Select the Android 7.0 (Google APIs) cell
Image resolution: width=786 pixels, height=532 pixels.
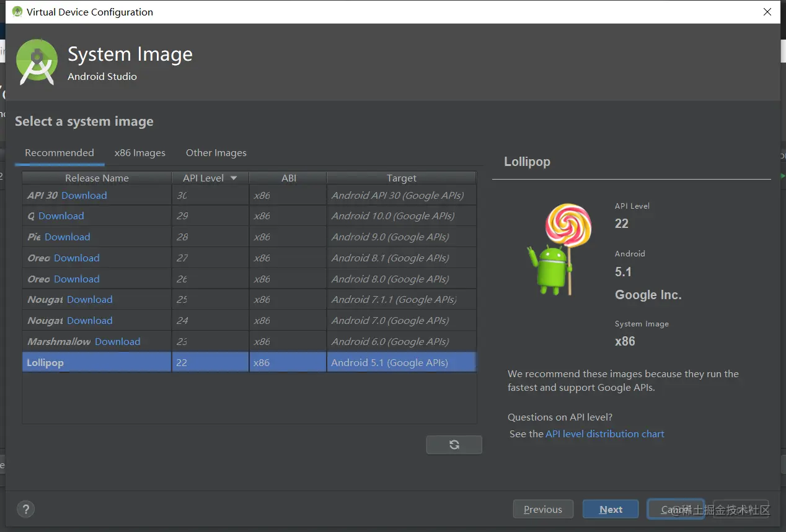click(x=402, y=320)
